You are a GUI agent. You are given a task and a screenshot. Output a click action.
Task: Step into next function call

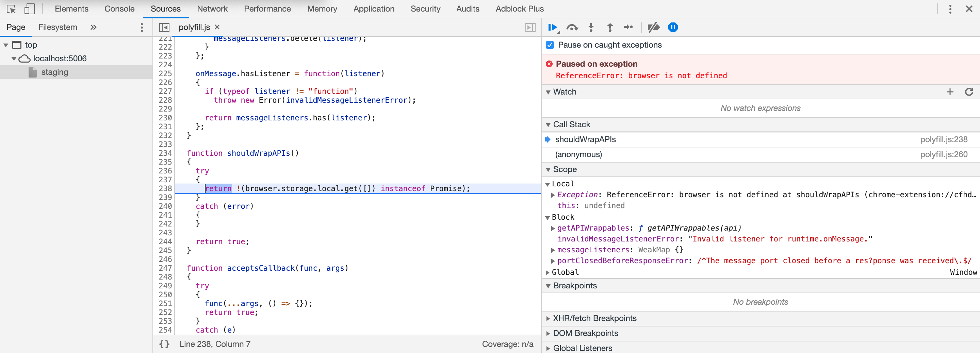[591, 28]
